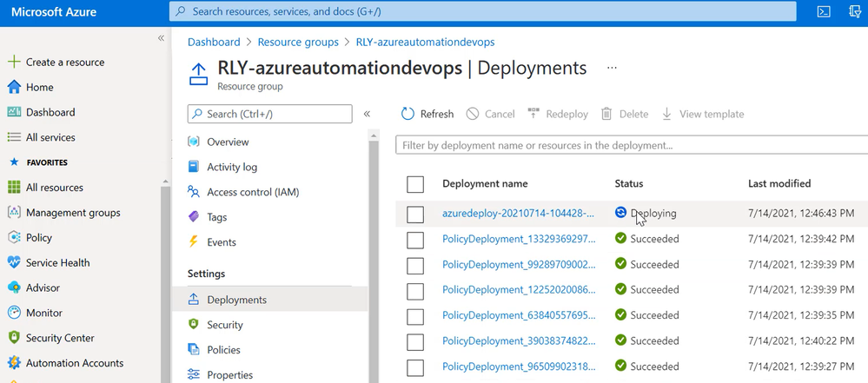
Task: Collapse the left portal navigation sidebar
Action: 161,38
